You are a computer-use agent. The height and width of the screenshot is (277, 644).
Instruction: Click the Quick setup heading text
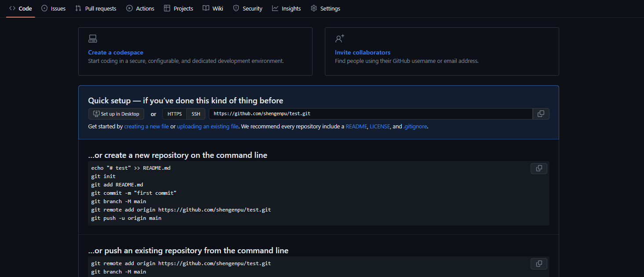pos(186,101)
